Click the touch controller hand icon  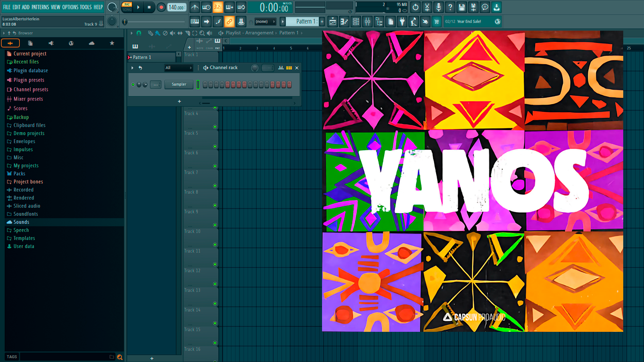click(425, 21)
